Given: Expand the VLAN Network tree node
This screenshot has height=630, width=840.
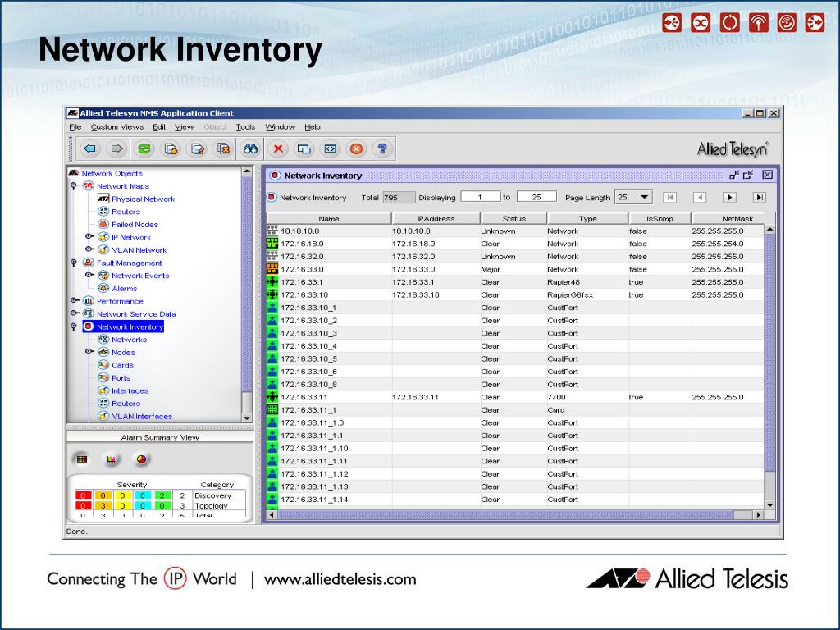Looking at the screenshot, I should click(x=89, y=249).
